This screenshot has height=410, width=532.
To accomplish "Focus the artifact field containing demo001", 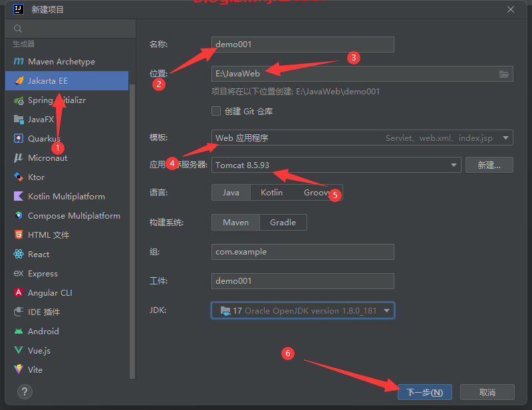I will pyautogui.click(x=303, y=281).
